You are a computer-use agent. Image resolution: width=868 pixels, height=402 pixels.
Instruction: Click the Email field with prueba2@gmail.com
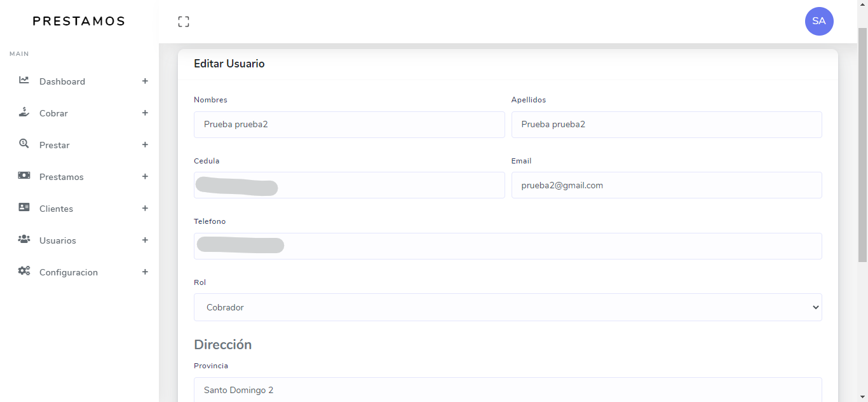(667, 185)
